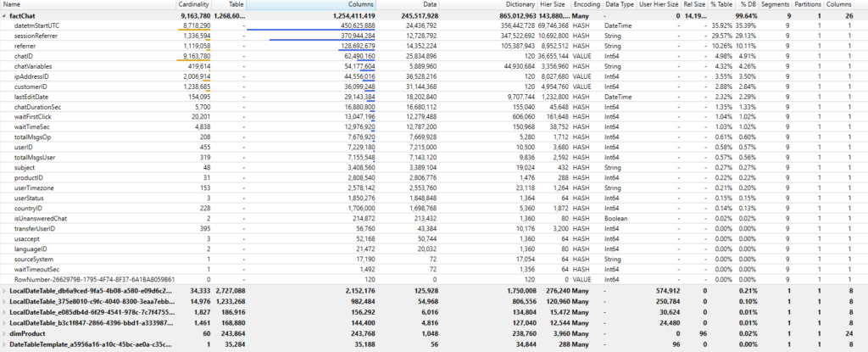
Task: Select the transferUserID column row
Action: 434,229
